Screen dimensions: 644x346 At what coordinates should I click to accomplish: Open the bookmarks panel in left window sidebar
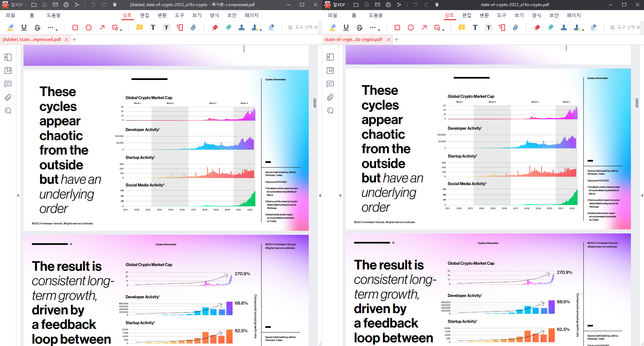[x=8, y=71]
